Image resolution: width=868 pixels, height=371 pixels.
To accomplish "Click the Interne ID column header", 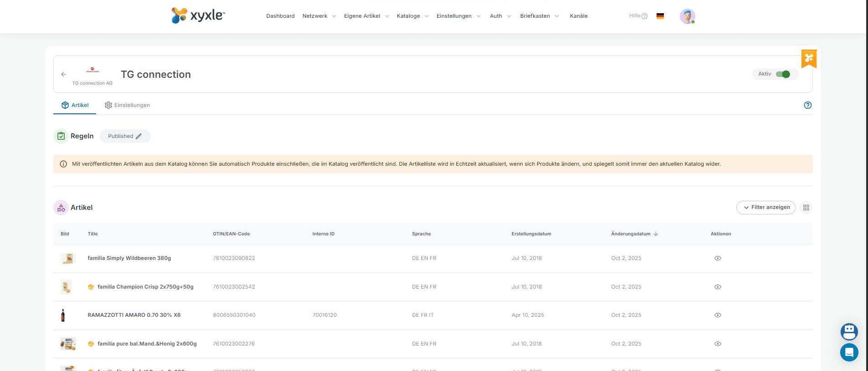I will pos(324,234).
